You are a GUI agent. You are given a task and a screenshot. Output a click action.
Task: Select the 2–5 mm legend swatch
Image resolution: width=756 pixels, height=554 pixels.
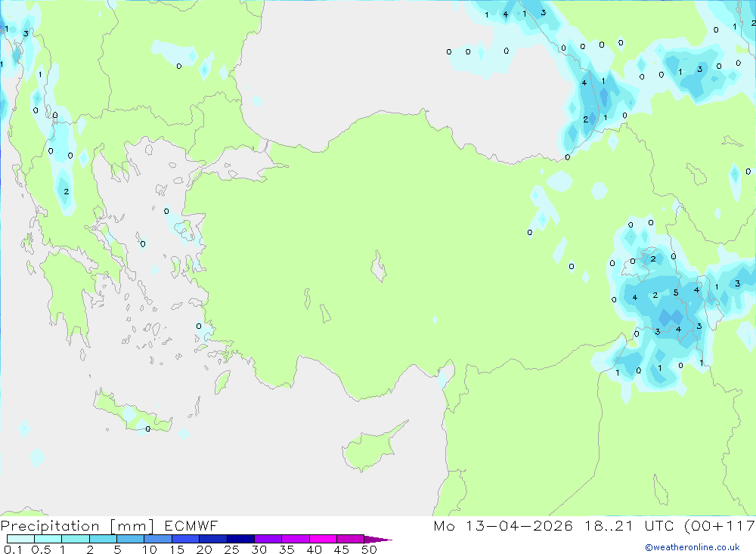coord(103,539)
